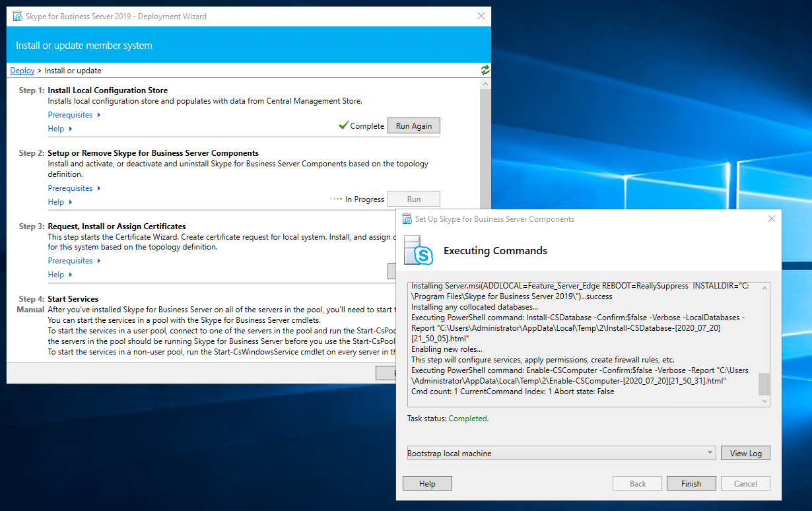Click the Set Up dialog title bar icon
The image size is (812, 511).
(x=407, y=219)
